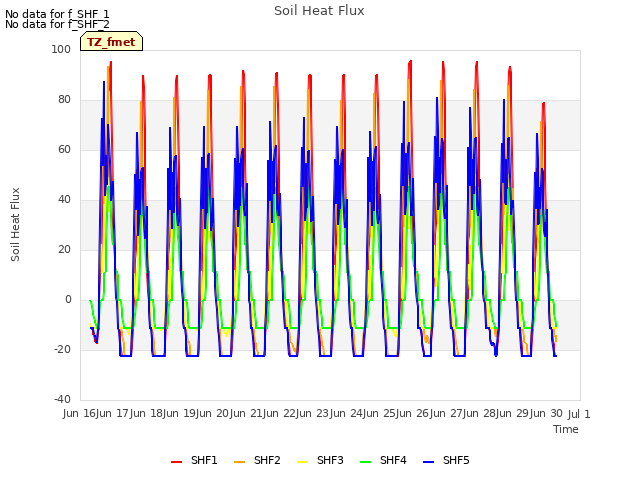Screen dimensions: 640x480
Task: Select the SHF4 legend label
Action: point(393,460)
